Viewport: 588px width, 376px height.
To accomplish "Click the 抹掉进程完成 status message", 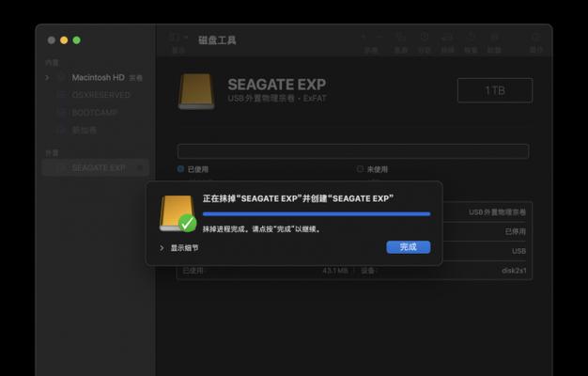I will coord(262,229).
